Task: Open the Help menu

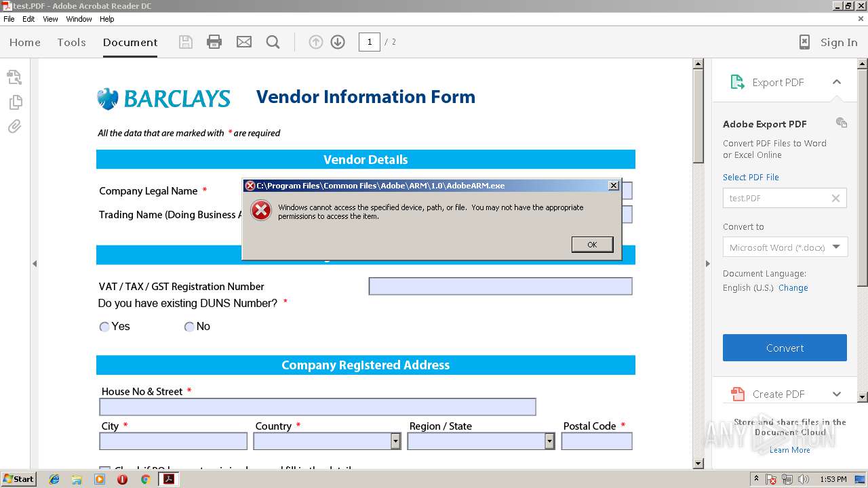Action: pos(107,19)
